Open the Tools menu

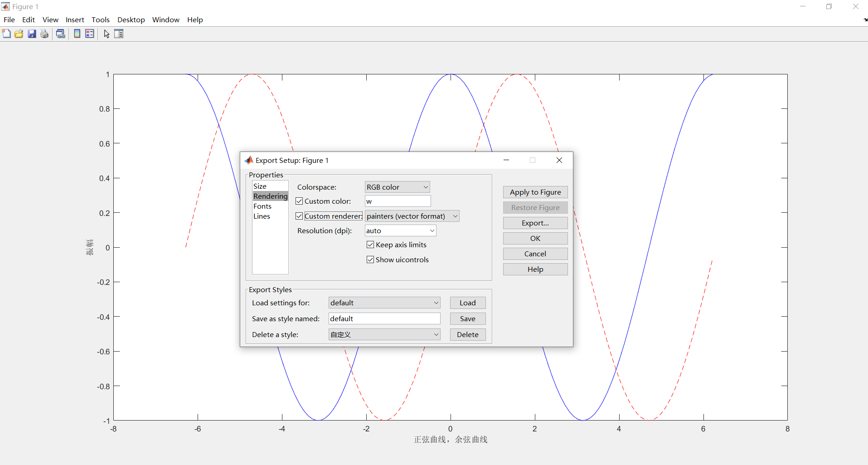101,20
